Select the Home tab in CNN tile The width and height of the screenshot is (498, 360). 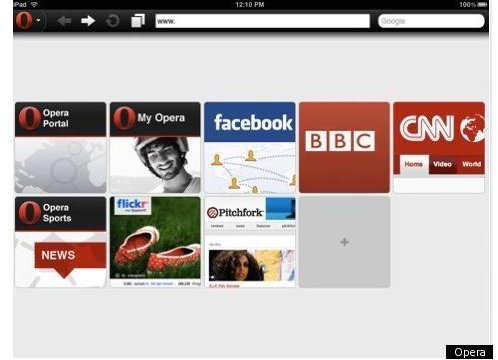[414, 164]
